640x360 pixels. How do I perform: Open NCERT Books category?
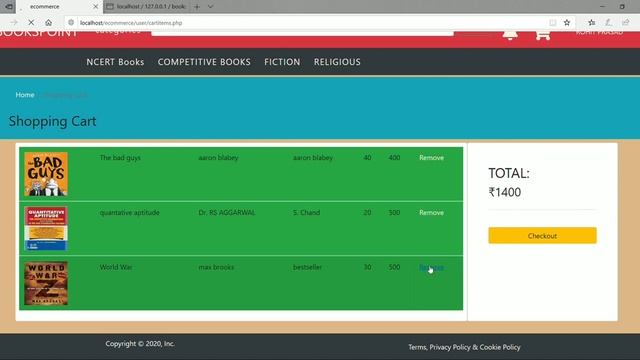coord(115,62)
